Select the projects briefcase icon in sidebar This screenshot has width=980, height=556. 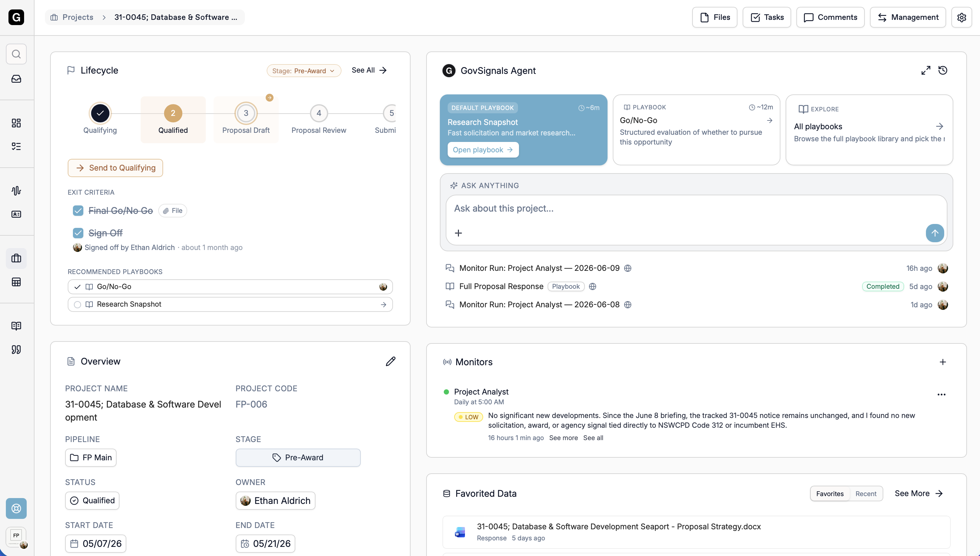point(16,258)
